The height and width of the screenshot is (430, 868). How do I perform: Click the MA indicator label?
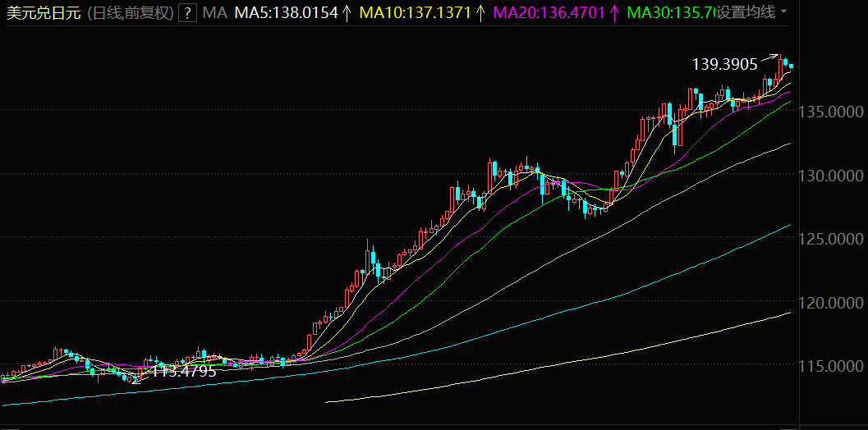(215, 12)
